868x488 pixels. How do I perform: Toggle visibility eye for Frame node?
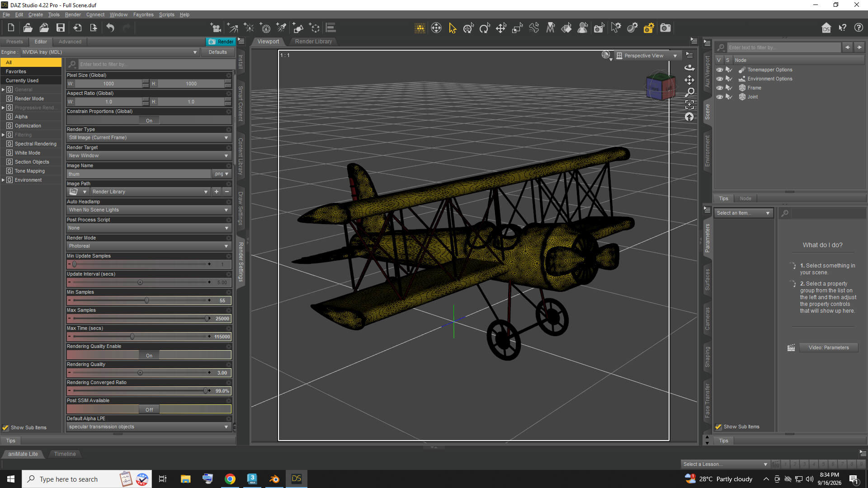(720, 88)
